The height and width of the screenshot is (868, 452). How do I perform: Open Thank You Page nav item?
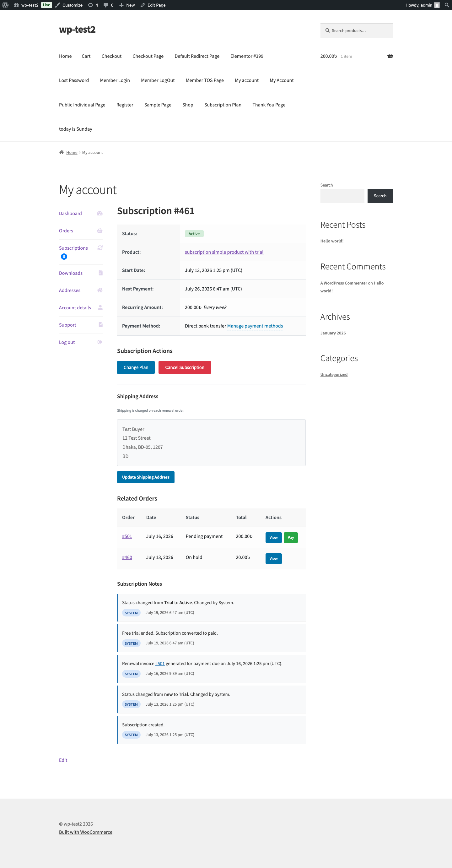pyautogui.click(x=269, y=105)
